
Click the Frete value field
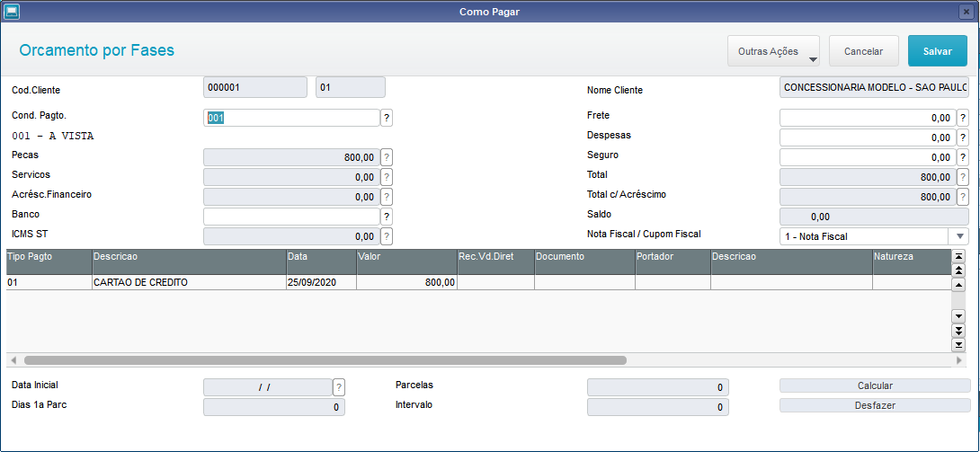869,118
